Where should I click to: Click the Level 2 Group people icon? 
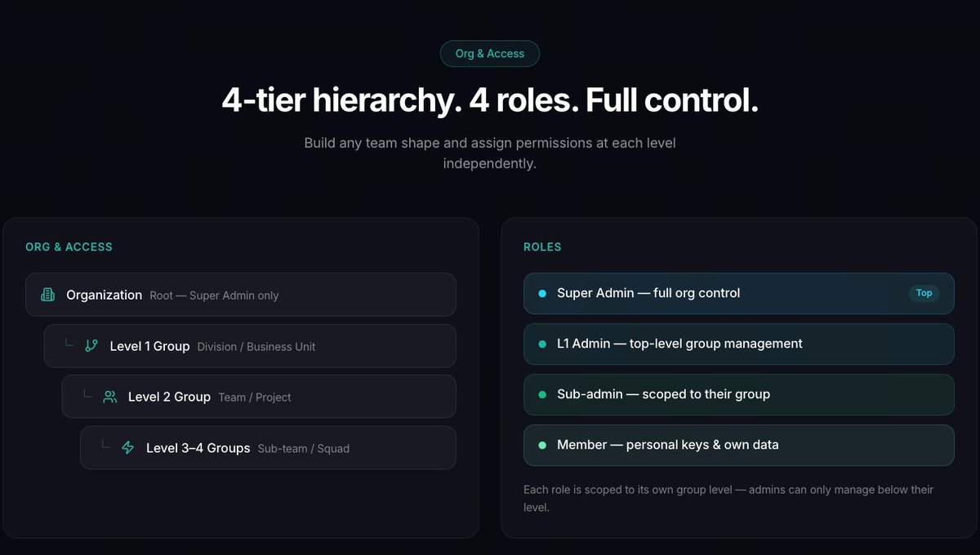point(109,397)
